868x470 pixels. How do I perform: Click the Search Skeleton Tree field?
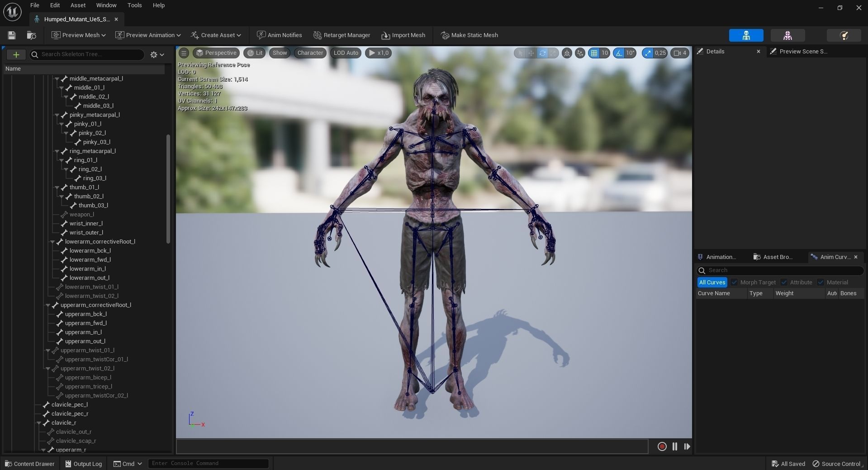tap(87, 54)
